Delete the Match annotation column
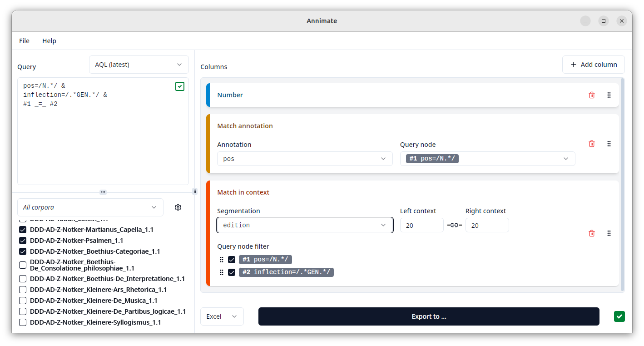This screenshot has height=346, width=644. click(x=592, y=144)
